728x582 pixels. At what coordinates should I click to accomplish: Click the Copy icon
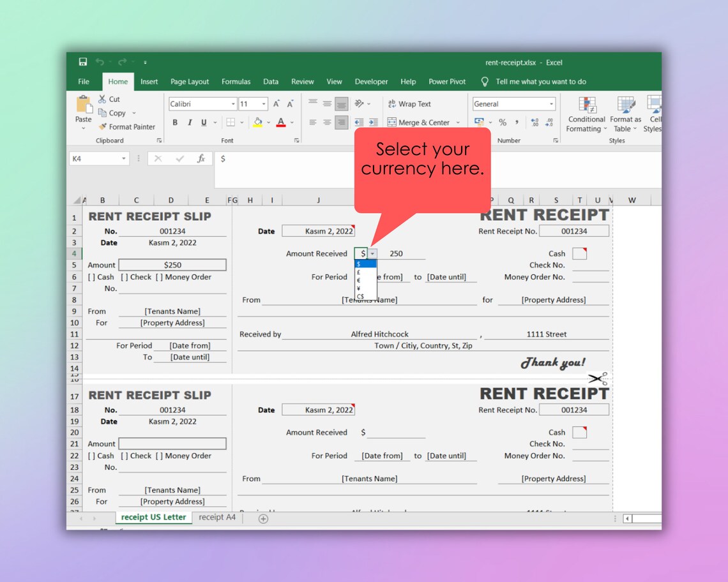(x=103, y=113)
